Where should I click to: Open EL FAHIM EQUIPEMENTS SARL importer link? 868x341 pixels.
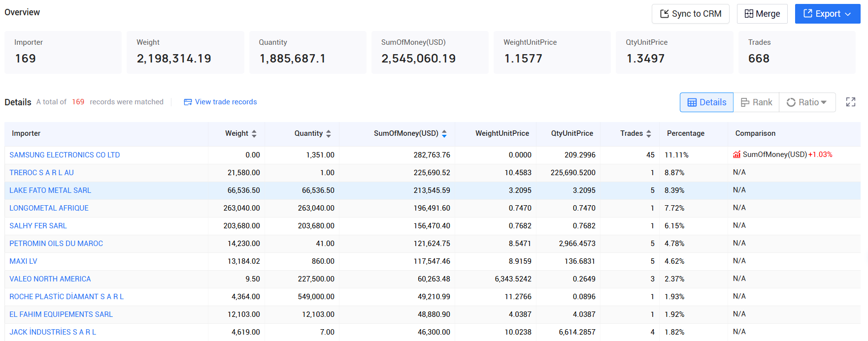(61, 314)
